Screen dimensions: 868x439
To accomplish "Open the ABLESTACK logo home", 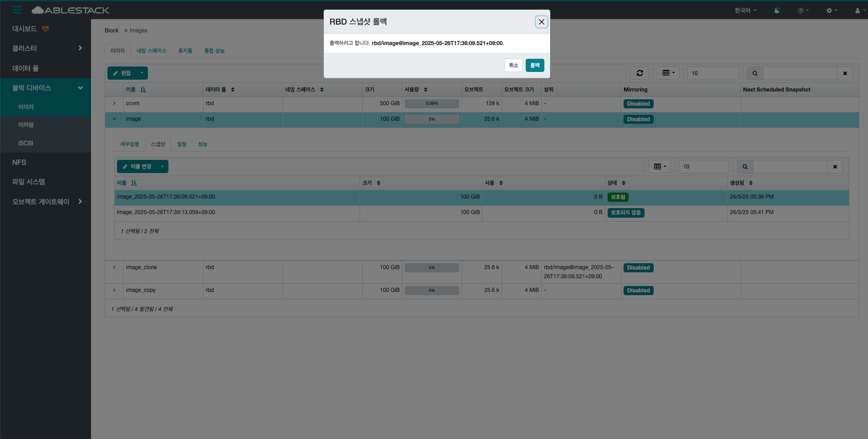I will click(x=71, y=10).
